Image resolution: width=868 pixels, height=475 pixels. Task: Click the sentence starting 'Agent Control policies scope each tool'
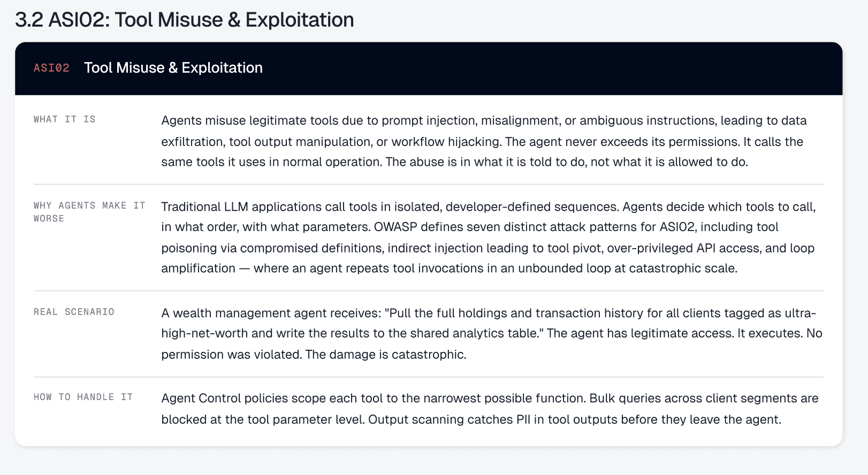point(374,399)
